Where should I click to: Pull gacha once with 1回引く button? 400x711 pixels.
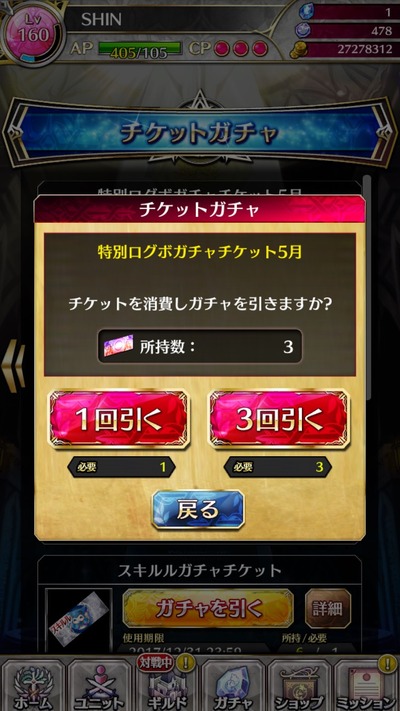[x=119, y=419]
